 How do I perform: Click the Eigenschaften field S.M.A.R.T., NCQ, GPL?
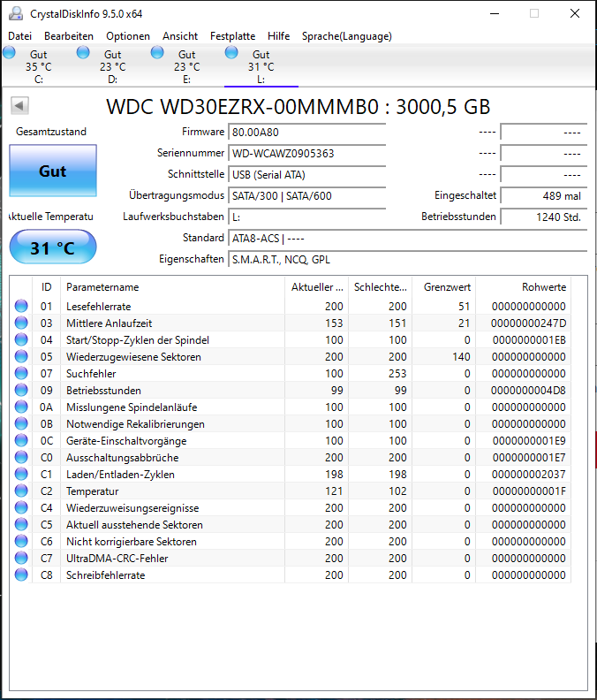408,259
